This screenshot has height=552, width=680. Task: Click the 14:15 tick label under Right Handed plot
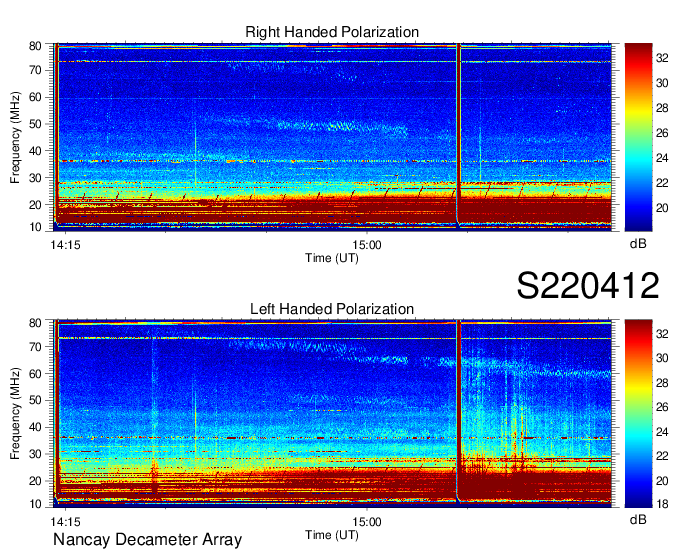65,245
